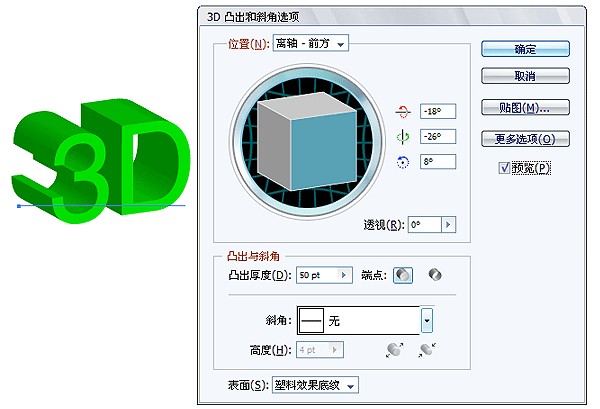The width and height of the screenshot is (600, 409).
Task: Click the X-axis rotation icon
Action: click(x=404, y=111)
